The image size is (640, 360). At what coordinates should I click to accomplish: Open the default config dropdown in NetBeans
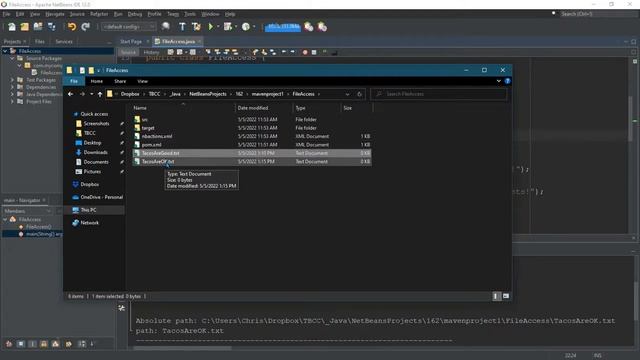tap(129, 27)
